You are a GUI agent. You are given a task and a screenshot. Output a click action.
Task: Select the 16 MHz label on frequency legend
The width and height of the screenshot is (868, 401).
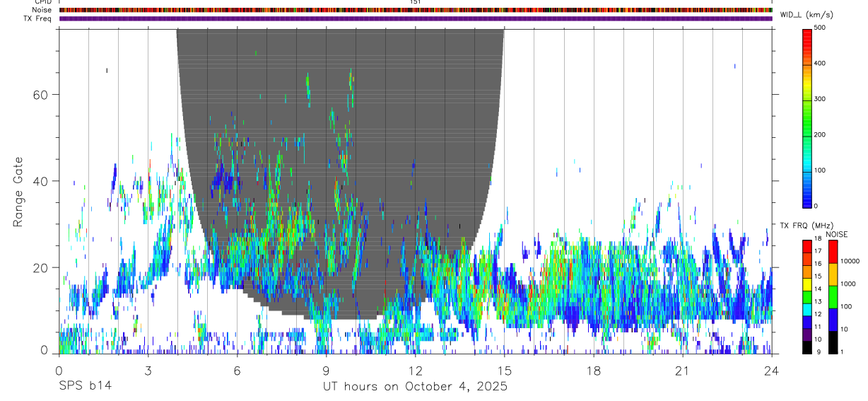pos(818,264)
